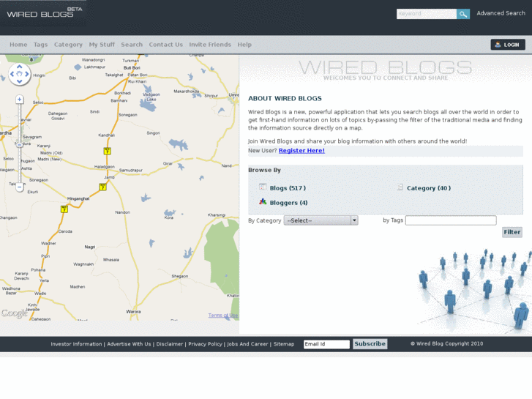Pan the map right arrow
This screenshot has height=399, width=532.
27,74
